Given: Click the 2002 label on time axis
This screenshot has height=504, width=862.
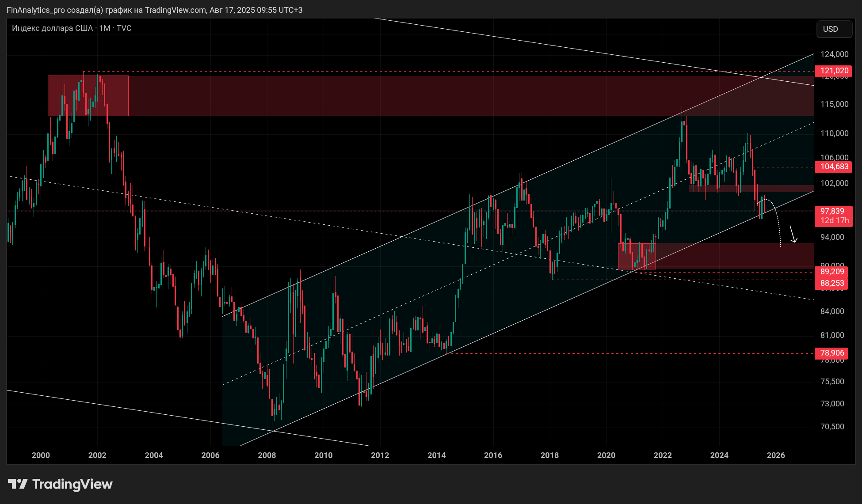Looking at the screenshot, I should 97,455.
